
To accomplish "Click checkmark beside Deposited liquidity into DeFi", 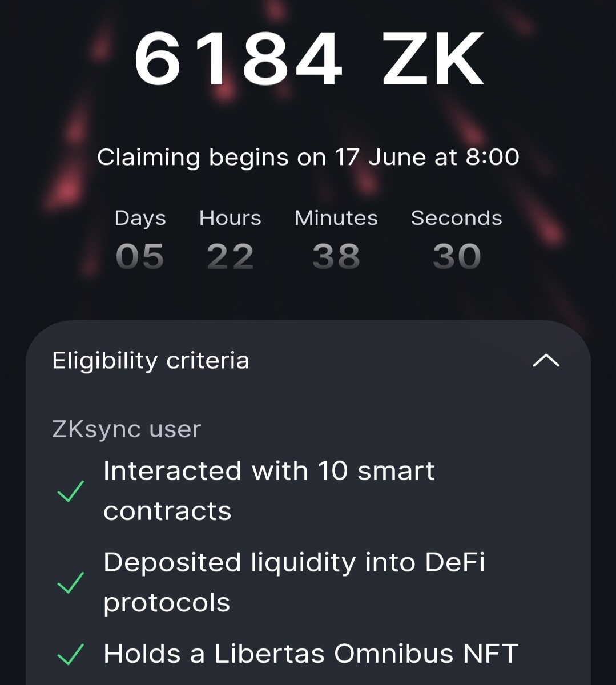I will point(71,582).
